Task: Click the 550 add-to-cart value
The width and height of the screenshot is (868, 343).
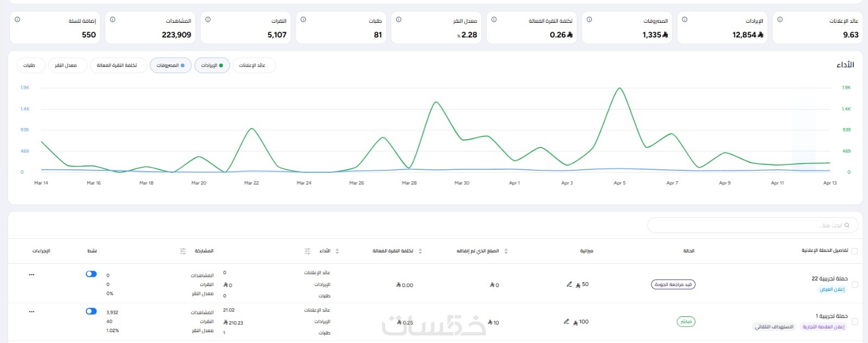Action: pyautogui.click(x=89, y=35)
